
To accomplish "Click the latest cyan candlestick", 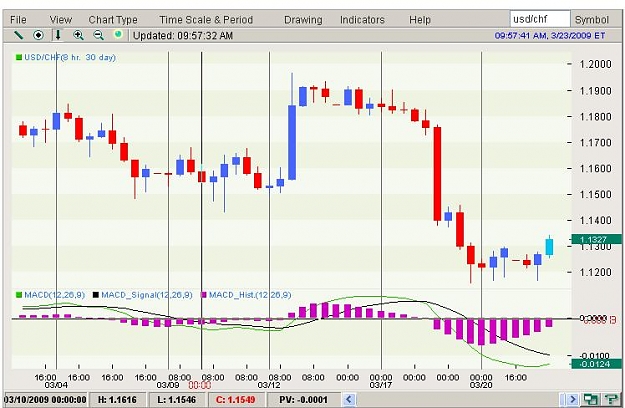I will [x=550, y=247].
